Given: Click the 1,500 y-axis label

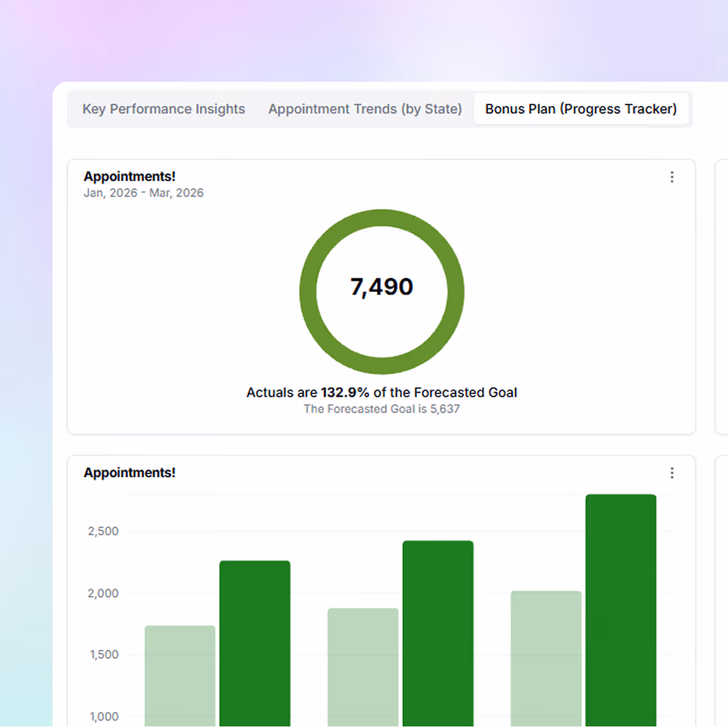Looking at the screenshot, I should pyautogui.click(x=104, y=654).
